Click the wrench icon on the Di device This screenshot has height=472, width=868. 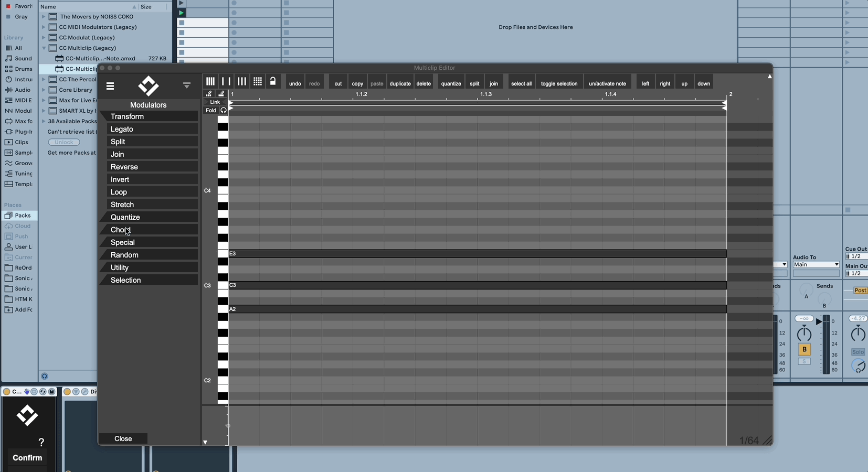84,392
